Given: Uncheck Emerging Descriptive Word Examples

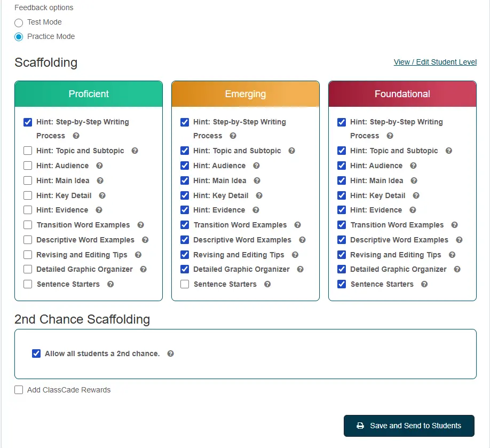Looking at the screenshot, I should 185,240.
